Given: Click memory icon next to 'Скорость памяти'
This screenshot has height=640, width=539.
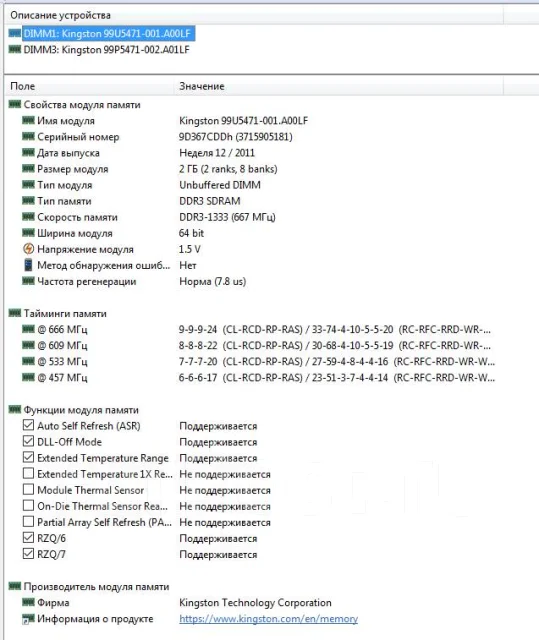Looking at the screenshot, I should (28, 217).
